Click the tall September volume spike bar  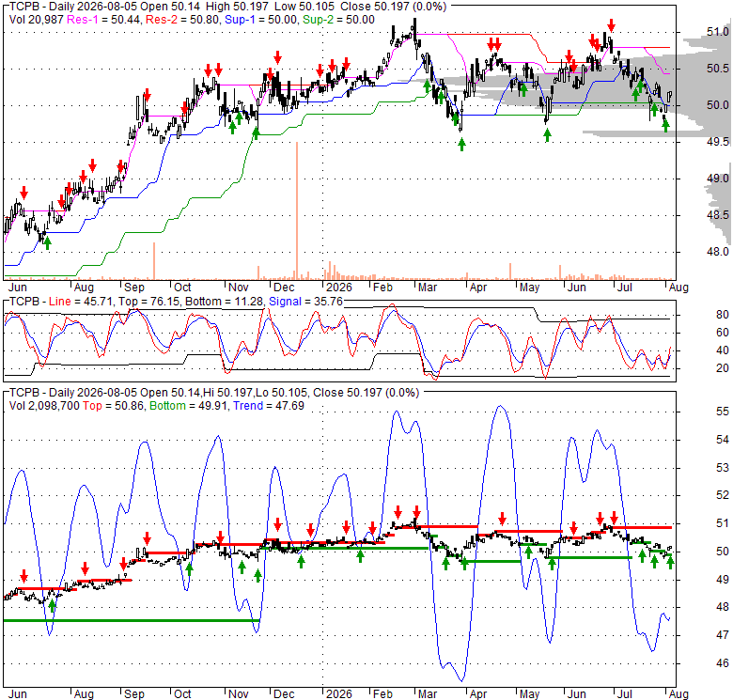tap(154, 261)
